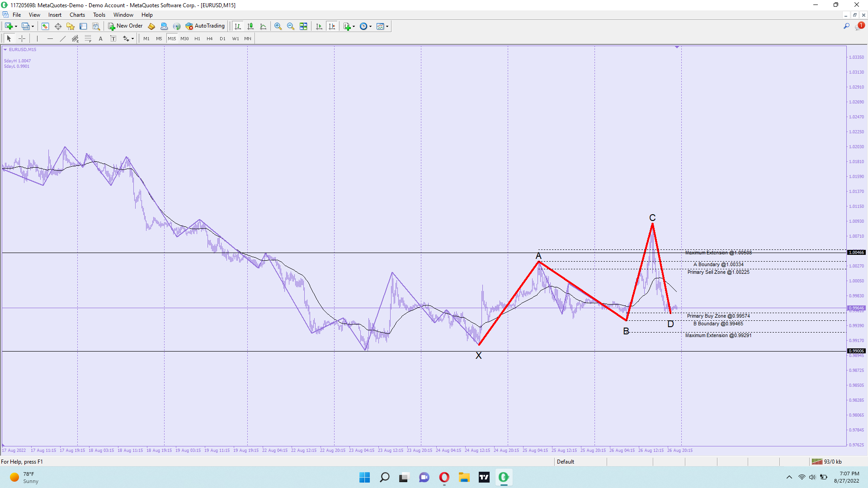The image size is (868, 488).
Task: Open TradingView from the Windows taskbar
Action: point(484,477)
